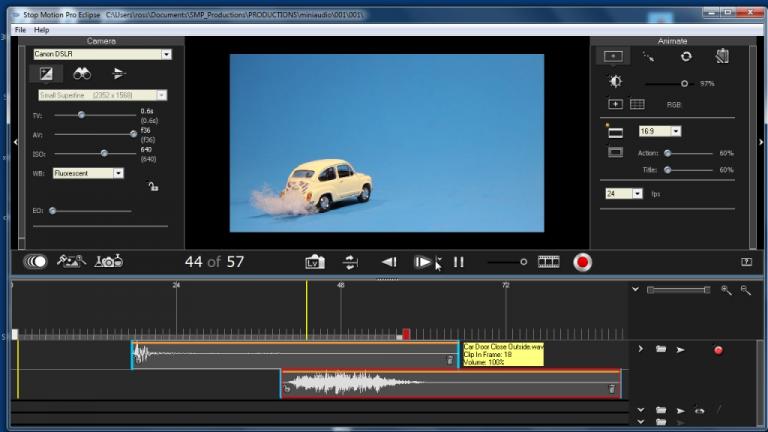Click the ISO slider handle

pos(104,154)
